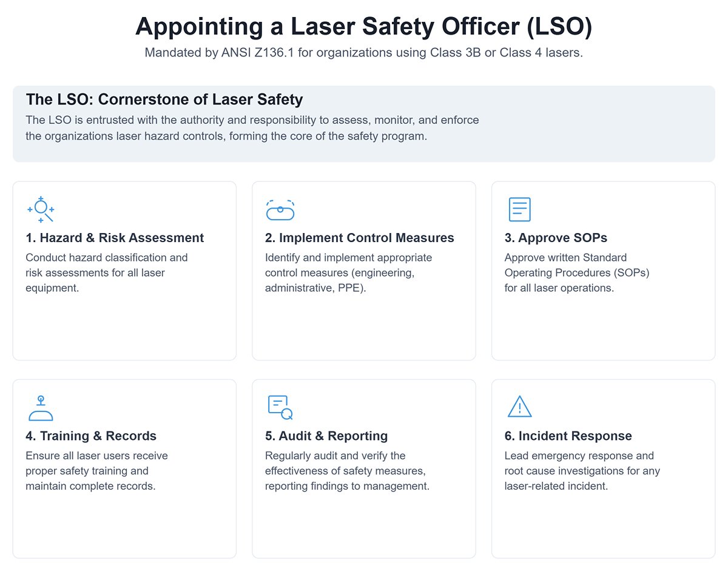Click the ANSI Z136.1 subtitle text

point(364,53)
